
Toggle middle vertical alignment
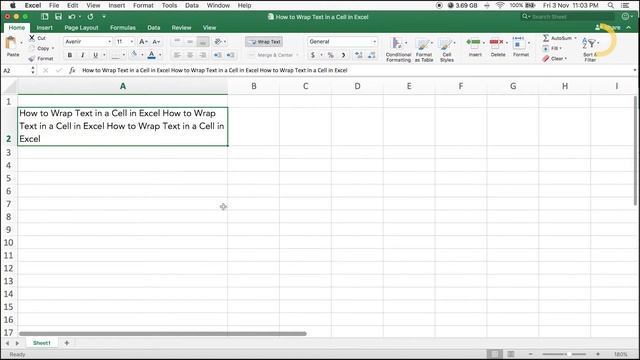click(190, 42)
